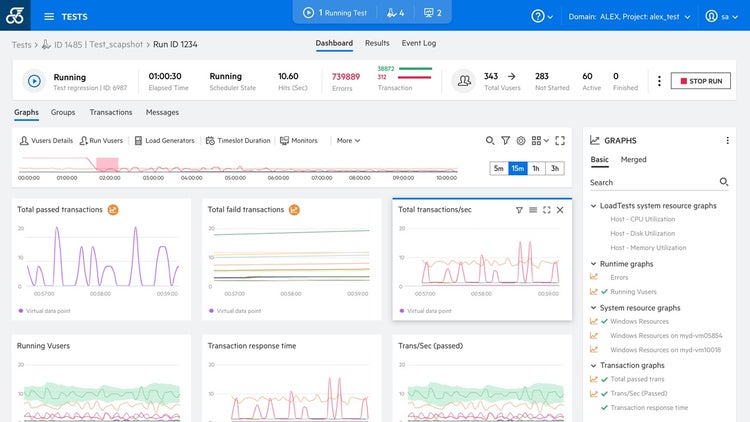Viewport: 750px width, 422px height.
Task: Toggle fullscreen for the graphs area
Action: [560, 141]
